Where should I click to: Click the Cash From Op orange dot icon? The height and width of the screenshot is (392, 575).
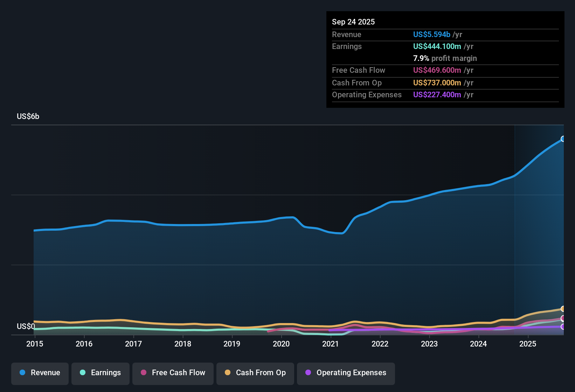(227, 373)
